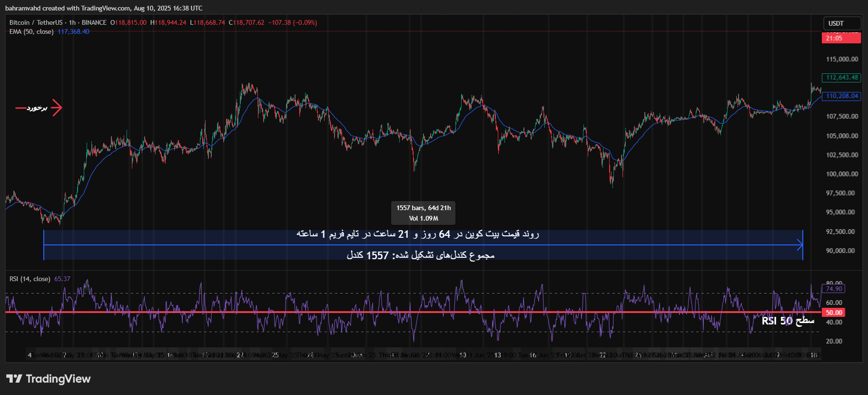Viewport: 868px width, 395px height.
Task: Click the Persian text with 1557 candle count
Action: tap(421, 255)
